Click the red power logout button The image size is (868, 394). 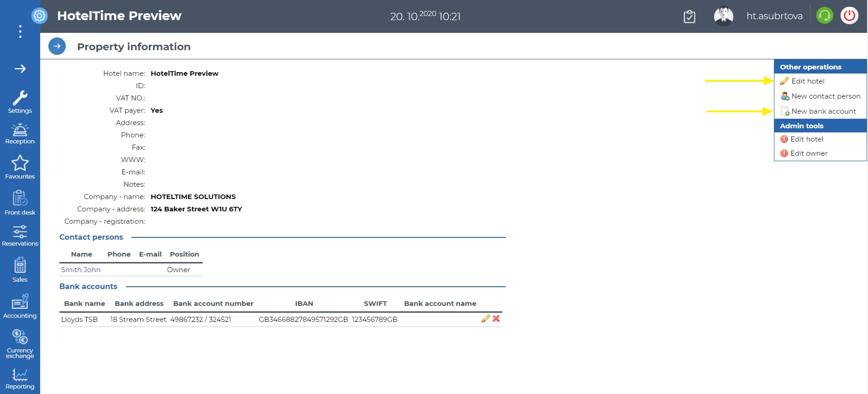click(849, 16)
